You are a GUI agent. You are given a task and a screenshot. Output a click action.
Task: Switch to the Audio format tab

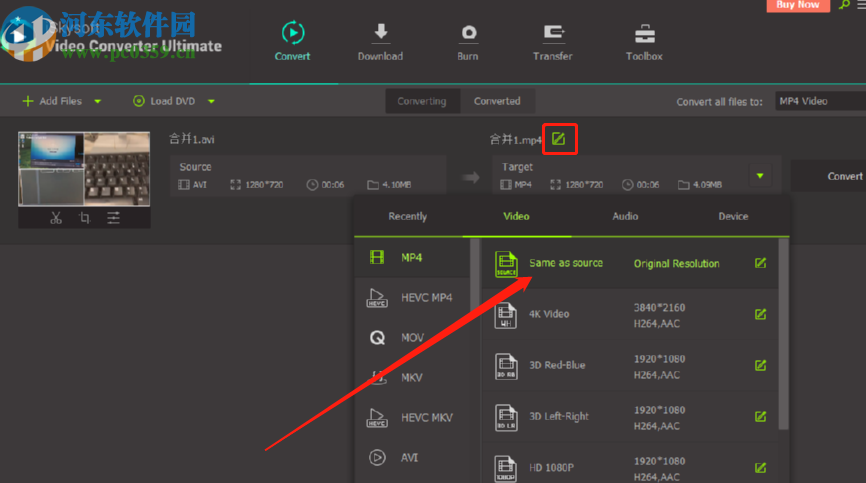[x=625, y=216]
